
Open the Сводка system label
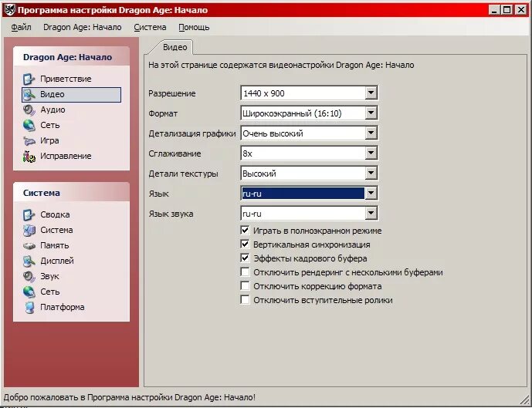click(55, 214)
